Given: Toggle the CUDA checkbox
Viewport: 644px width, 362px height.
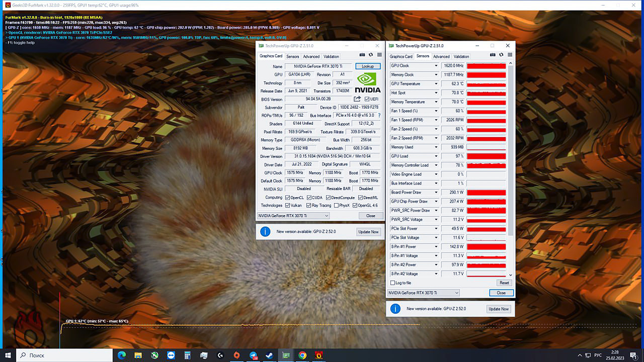Looking at the screenshot, I should coord(308,198).
